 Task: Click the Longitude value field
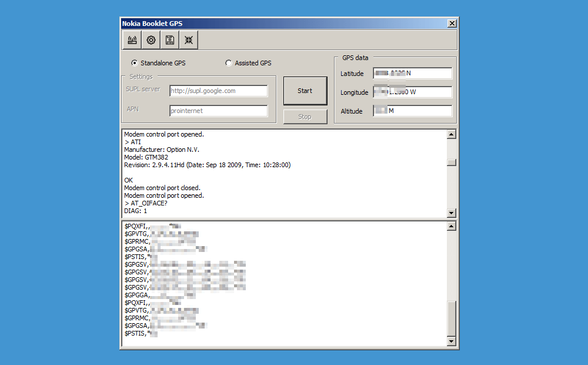[412, 92]
